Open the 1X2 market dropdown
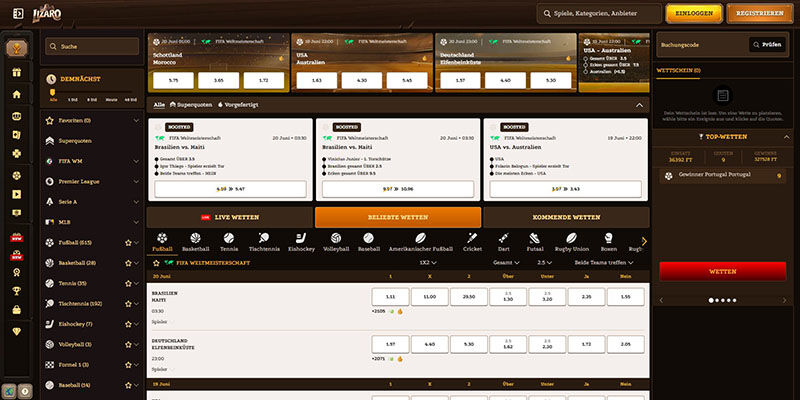 pos(428,263)
